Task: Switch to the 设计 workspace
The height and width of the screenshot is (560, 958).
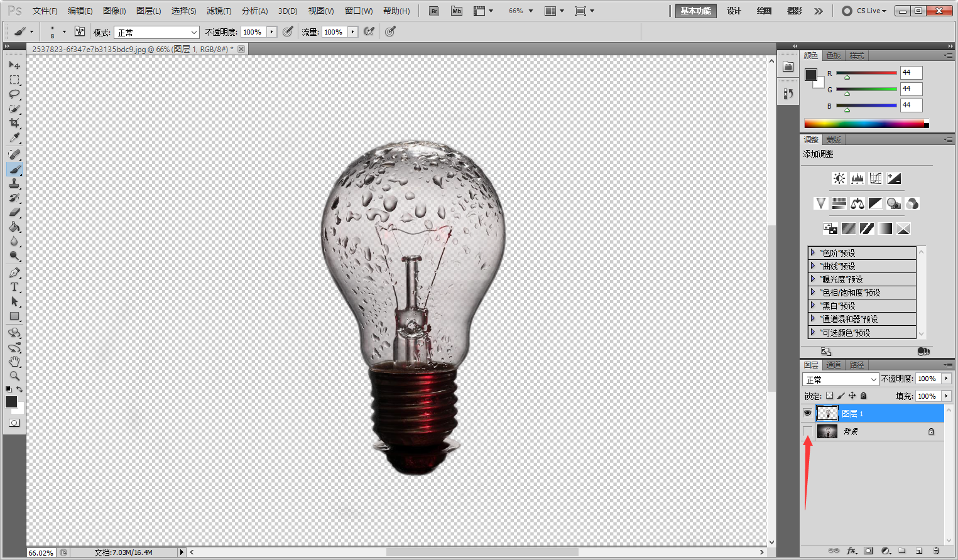Action: click(734, 11)
